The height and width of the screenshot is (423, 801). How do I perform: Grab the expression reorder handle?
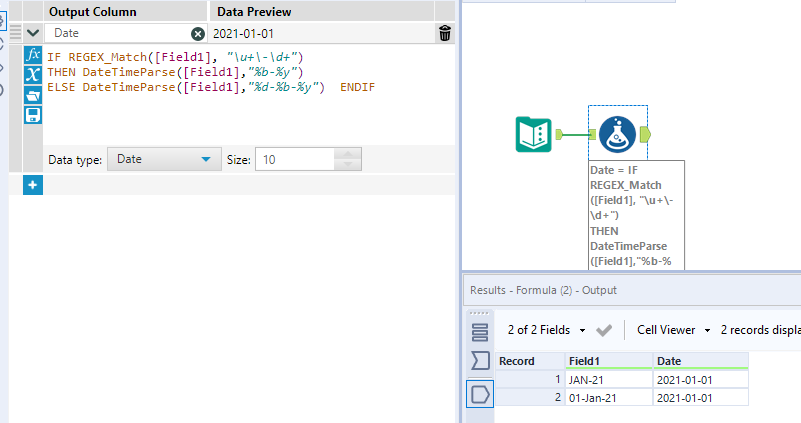pos(15,33)
